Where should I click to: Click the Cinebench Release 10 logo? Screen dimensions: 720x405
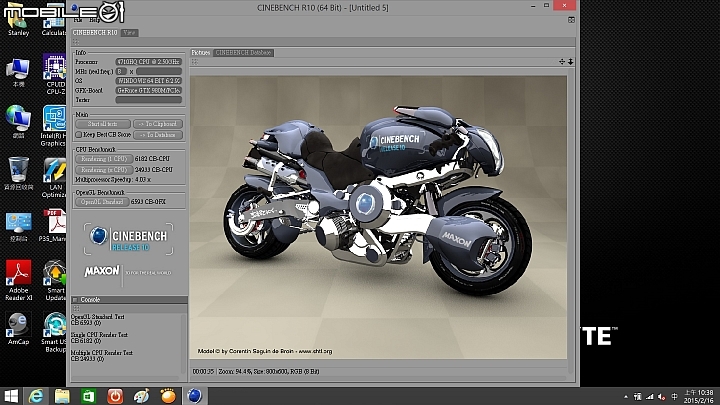pyautogui.click(x=129, y=239)
